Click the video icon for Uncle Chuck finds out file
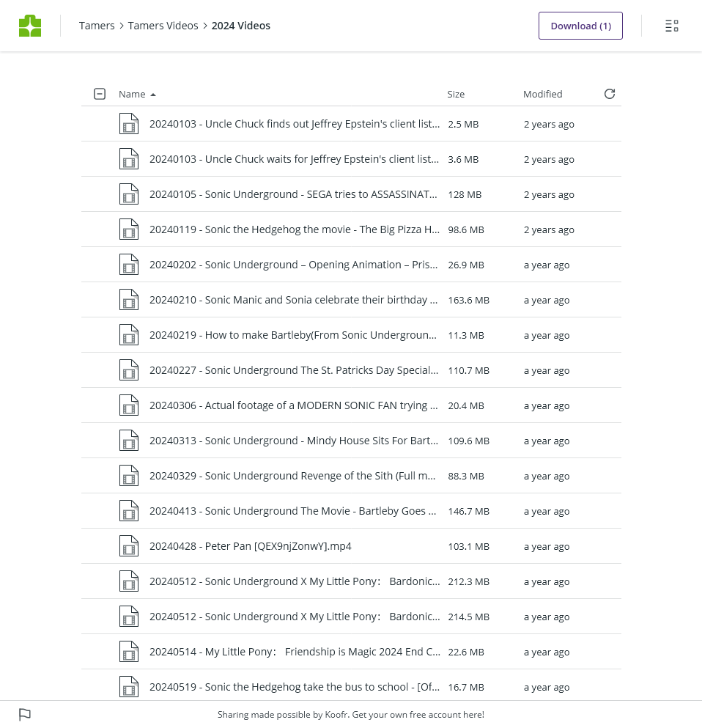Viewport: 702px width, 728px height. pos(129,124)
